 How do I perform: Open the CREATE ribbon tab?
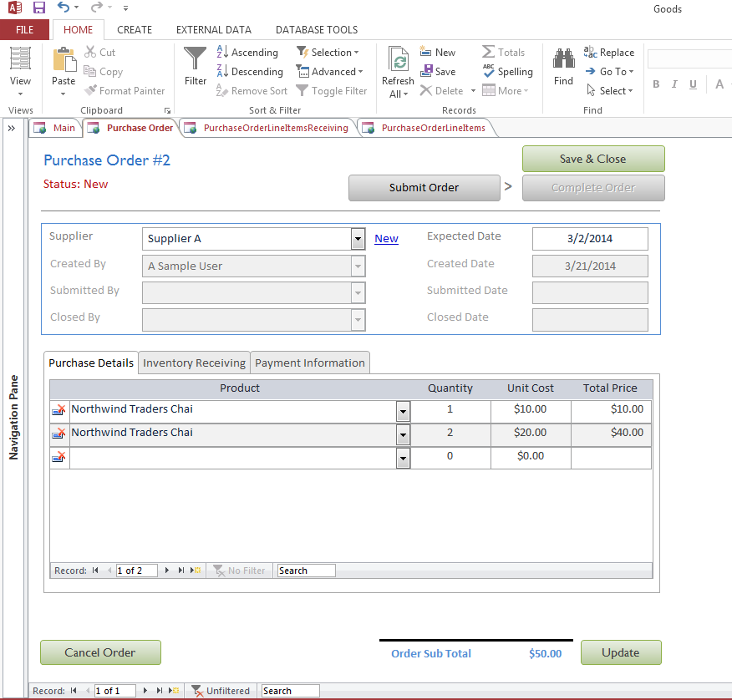pyautogui.click(x=135, y=29)
